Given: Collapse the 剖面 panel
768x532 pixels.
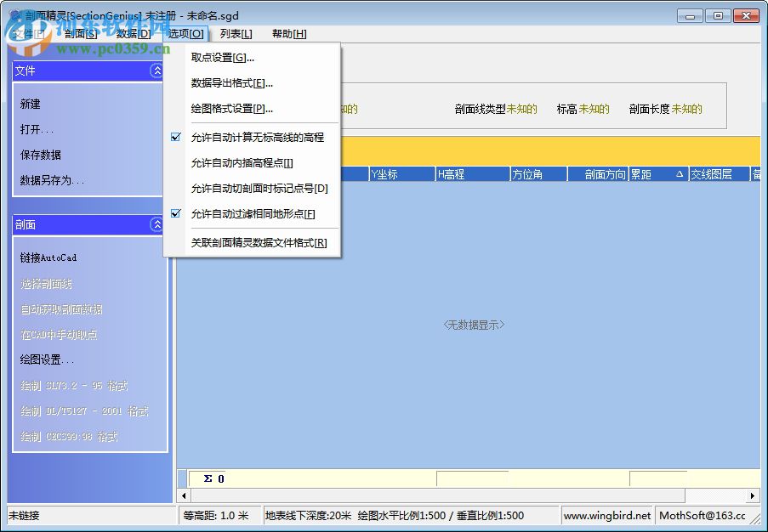Looking at the screenshot, I should coord(156,225).
